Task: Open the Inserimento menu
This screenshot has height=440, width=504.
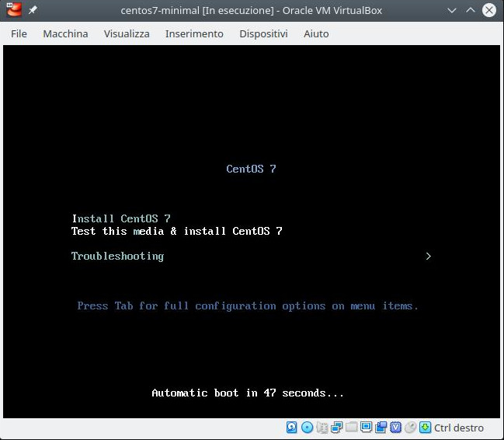Action: tap(194, 33)
